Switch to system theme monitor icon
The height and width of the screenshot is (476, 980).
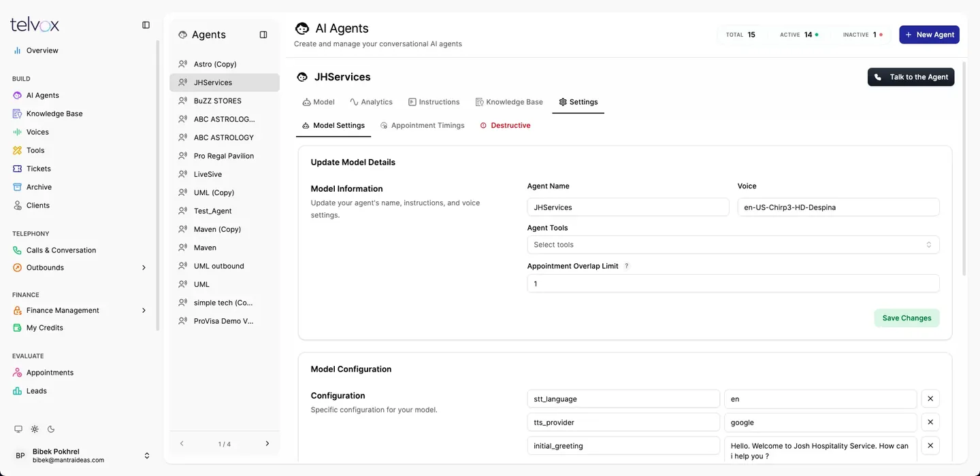(18, 429)
